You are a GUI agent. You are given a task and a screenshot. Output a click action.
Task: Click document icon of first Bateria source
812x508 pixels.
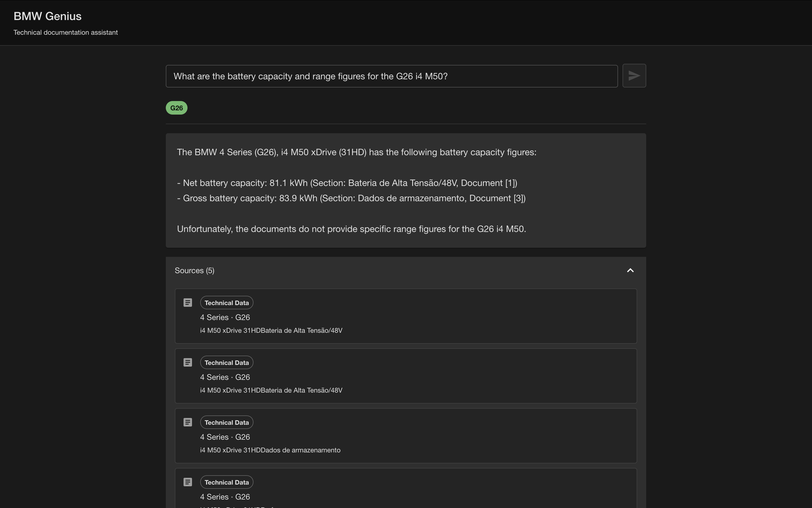pos(188,303)
